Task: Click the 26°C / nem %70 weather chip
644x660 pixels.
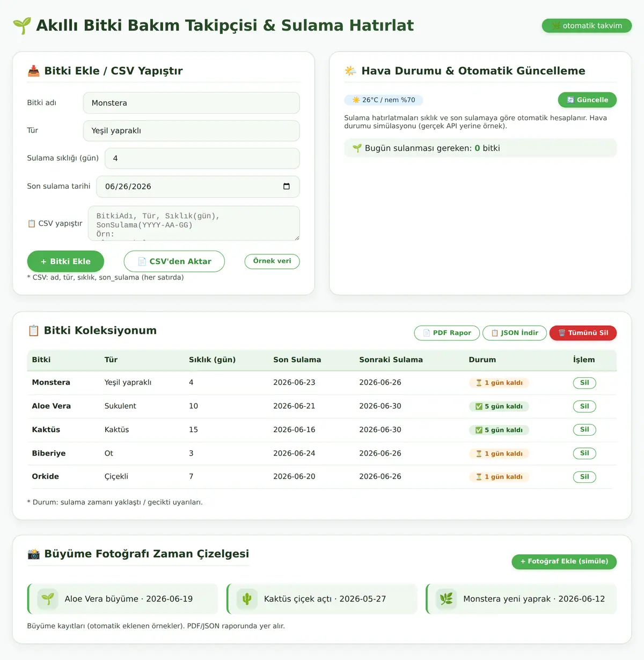Action: click(x=384, y=100)
